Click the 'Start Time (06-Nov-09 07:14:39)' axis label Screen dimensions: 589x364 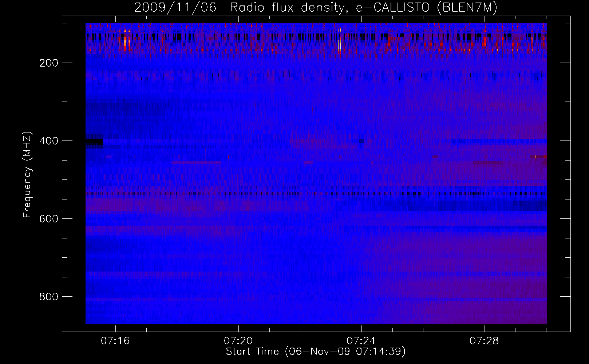(x=316, y=352)
